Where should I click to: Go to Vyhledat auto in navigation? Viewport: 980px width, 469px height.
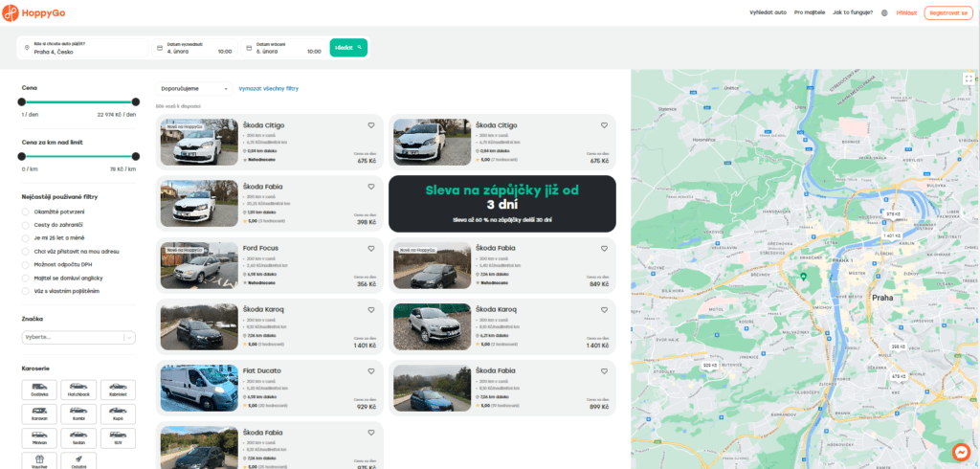768,12
